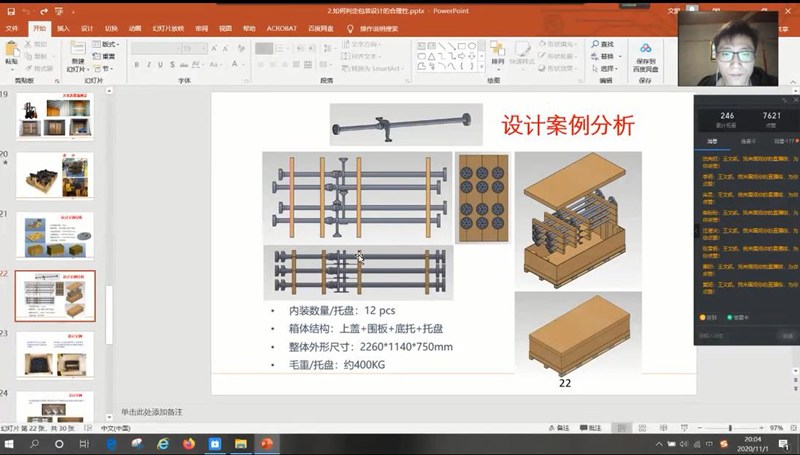Click the zoom slider in status bar

730,428
